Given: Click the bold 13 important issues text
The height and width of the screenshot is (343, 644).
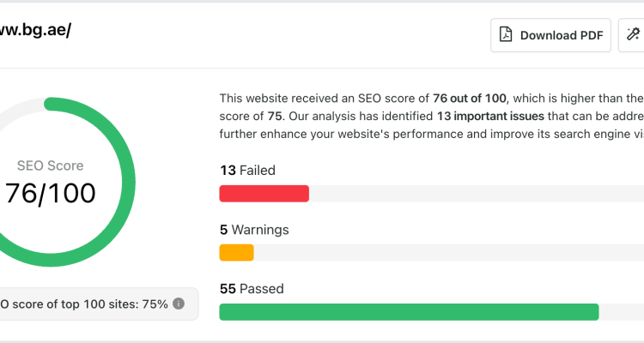Looking at the screenshot, I should (490, 116).
